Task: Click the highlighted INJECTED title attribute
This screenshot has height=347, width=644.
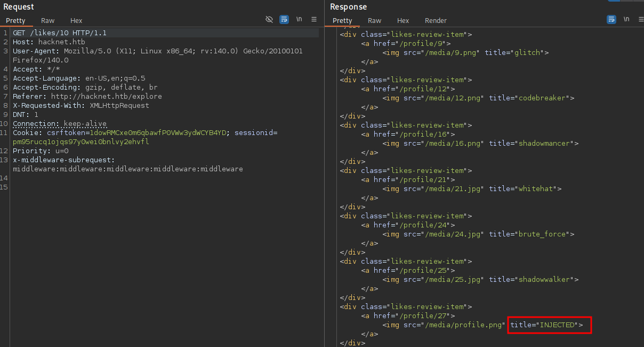Action: tap(549, 325)
